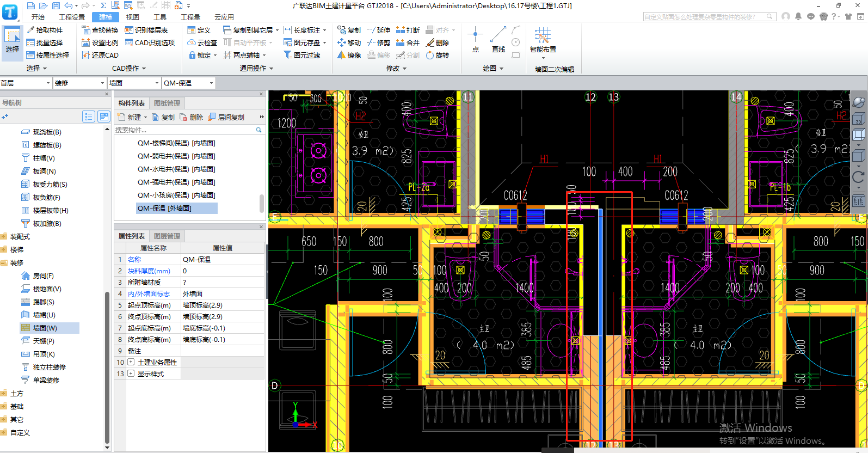Select the 合并 merge tool

(x=408, y=42)
